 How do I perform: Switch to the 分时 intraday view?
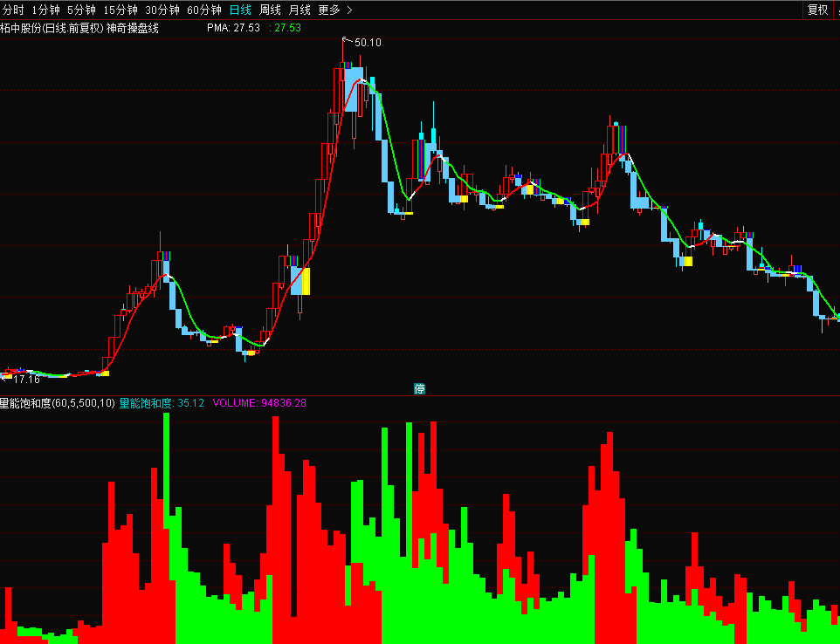click(x=13, y=10)
